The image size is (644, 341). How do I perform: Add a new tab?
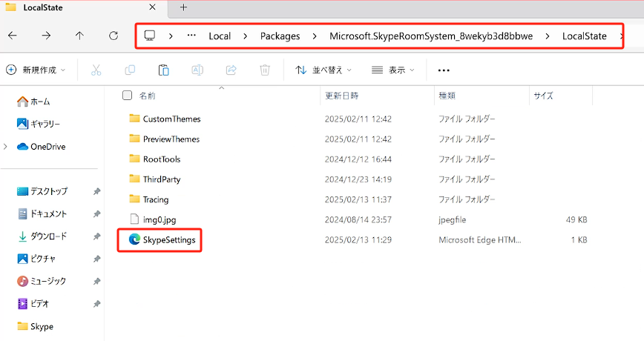click(183, 7)
